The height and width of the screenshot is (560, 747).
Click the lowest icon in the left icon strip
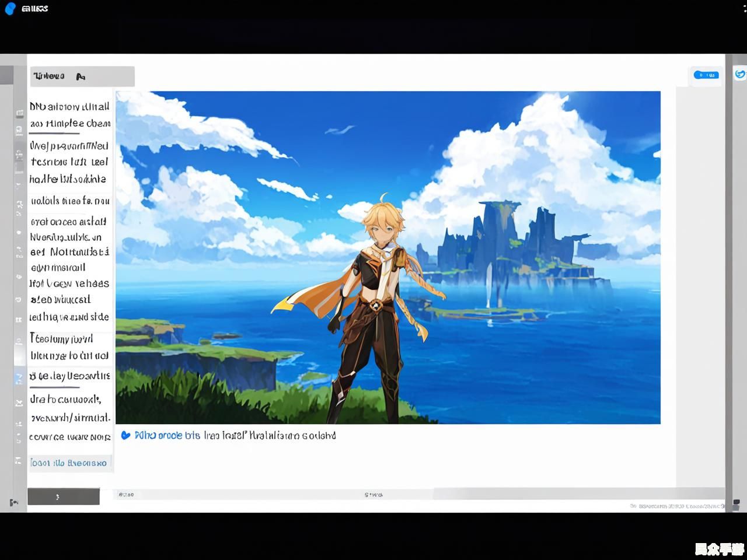click(x=19, y=461)
